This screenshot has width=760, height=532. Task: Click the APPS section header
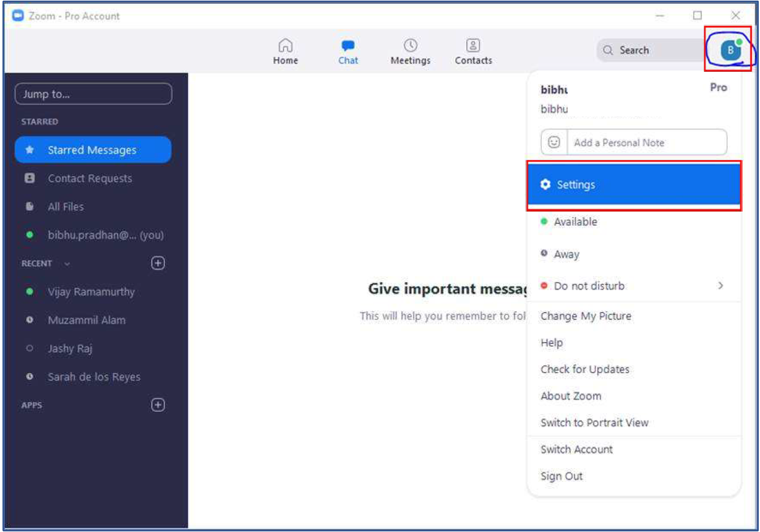(x=32, y=406)
